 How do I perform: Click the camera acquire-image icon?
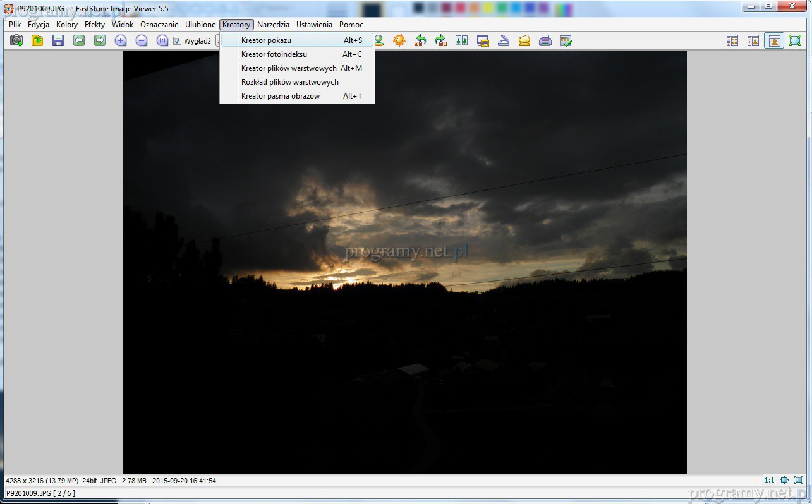click(x=16, y=41)
